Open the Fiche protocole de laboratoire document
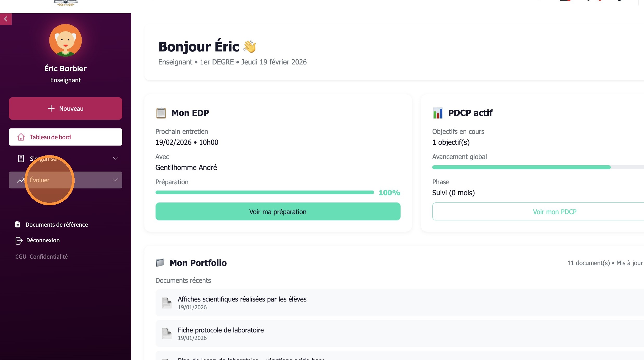 [x=221, y=330]
